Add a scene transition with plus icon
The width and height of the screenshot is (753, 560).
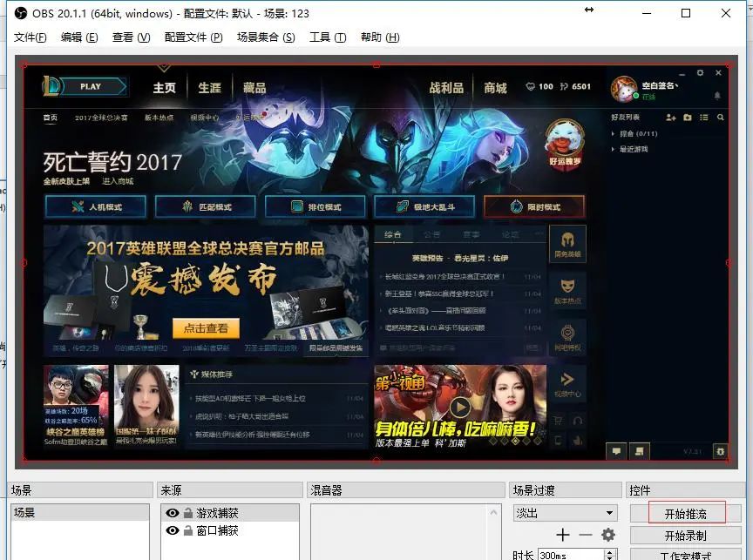click(562, 535)
